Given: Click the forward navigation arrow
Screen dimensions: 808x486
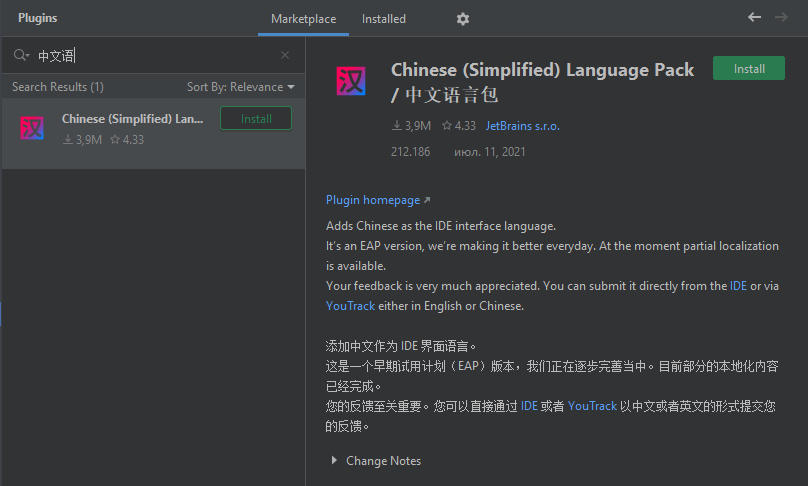Looking at the screenshot, I should (781, 17).
